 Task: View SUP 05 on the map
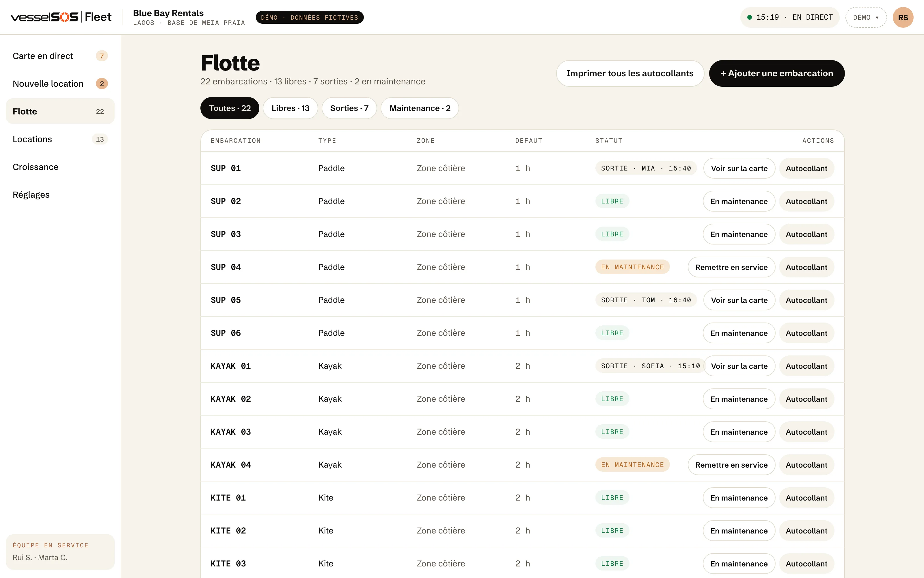click(x=739, y=300)
